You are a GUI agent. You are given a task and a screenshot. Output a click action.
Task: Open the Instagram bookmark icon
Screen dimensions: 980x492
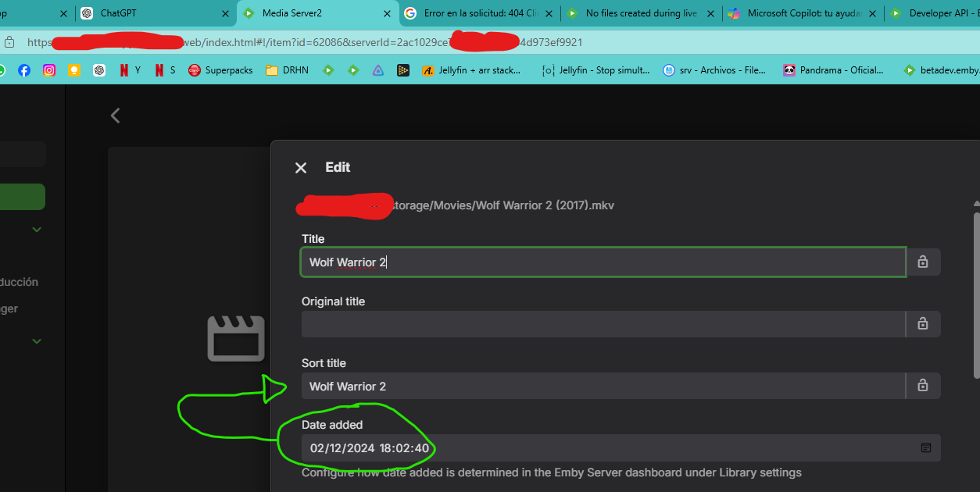[x=49, y=70]
